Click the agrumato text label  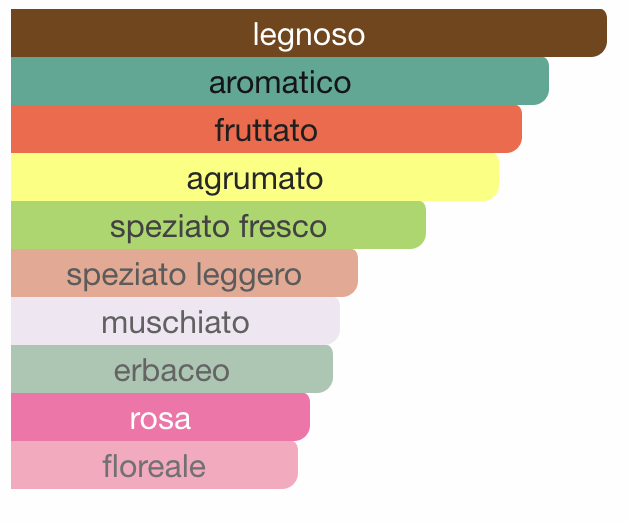pos(255,180)
